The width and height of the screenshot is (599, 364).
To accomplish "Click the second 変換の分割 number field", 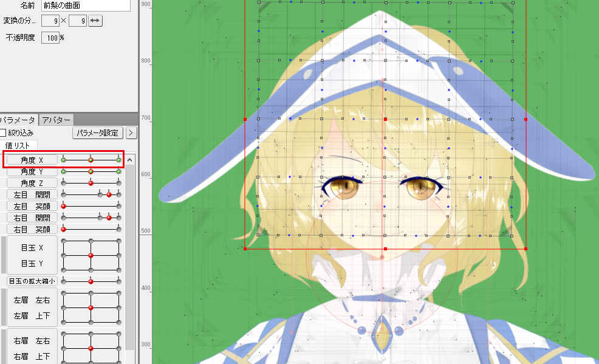I will [x=78, y=21].
